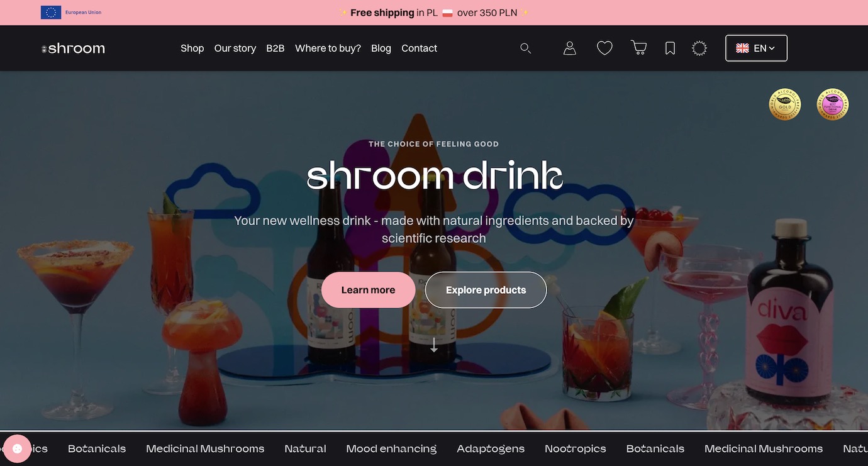Open the search icon
This screenshot has height=466, width=868.
(x=525, y=48)
